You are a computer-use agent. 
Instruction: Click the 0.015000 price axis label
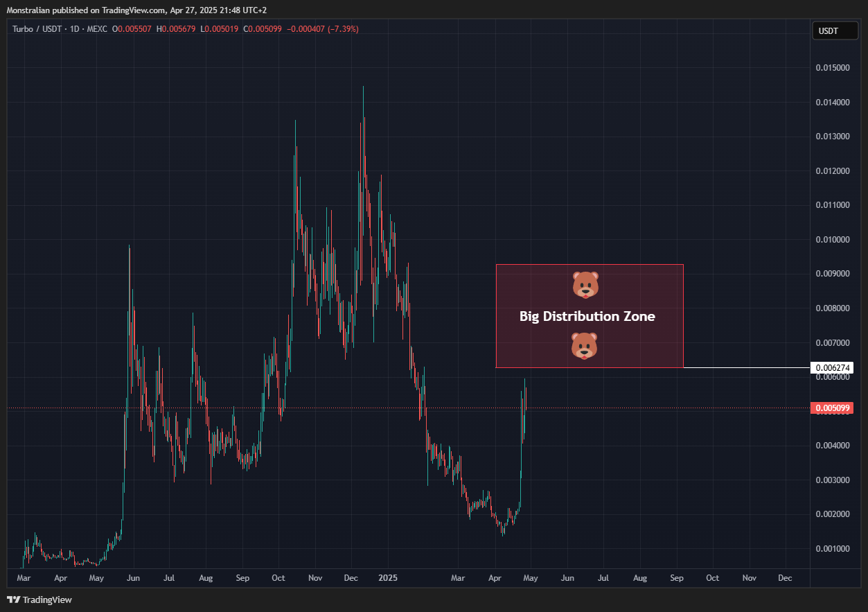coord(831,68)
